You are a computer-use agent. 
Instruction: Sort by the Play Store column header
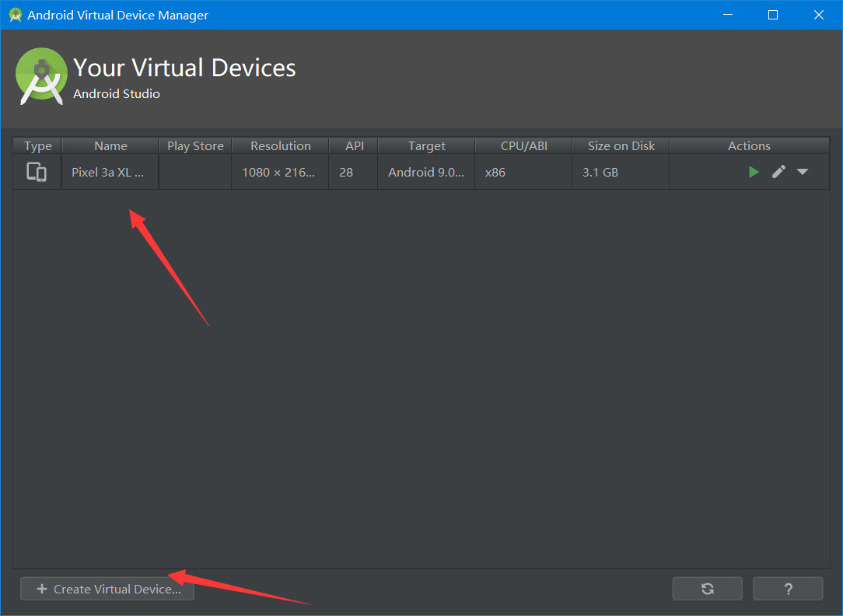click(195, 145)
